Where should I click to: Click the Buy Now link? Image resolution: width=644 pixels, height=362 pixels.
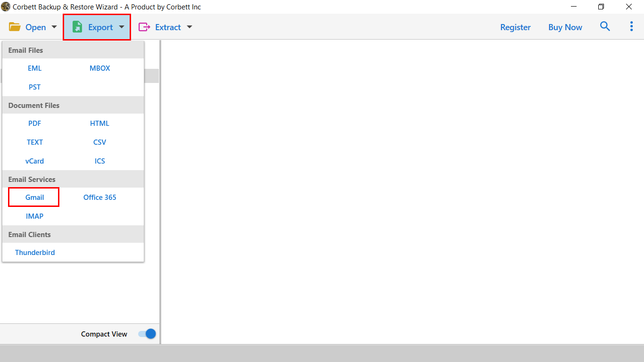tap(565, 27)
